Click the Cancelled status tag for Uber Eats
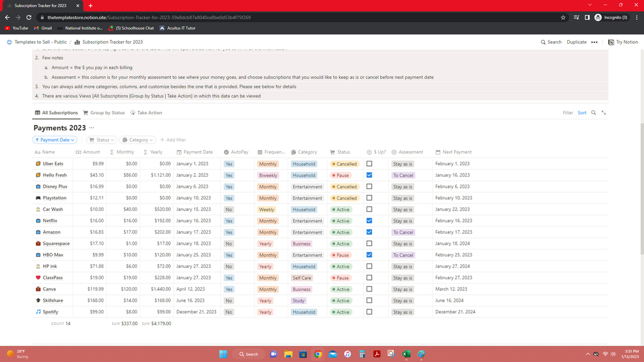This screenshot has width=644, height=362. [344, 164]
